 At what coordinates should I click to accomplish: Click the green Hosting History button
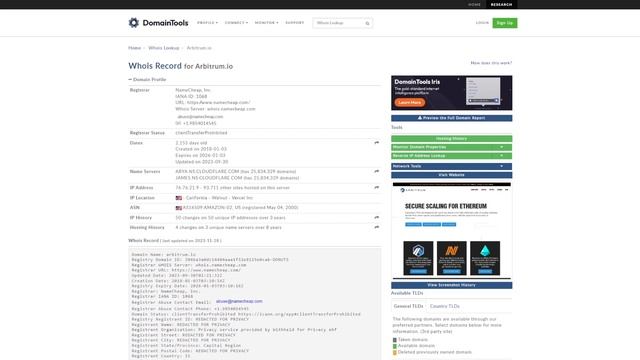(451, 139)
